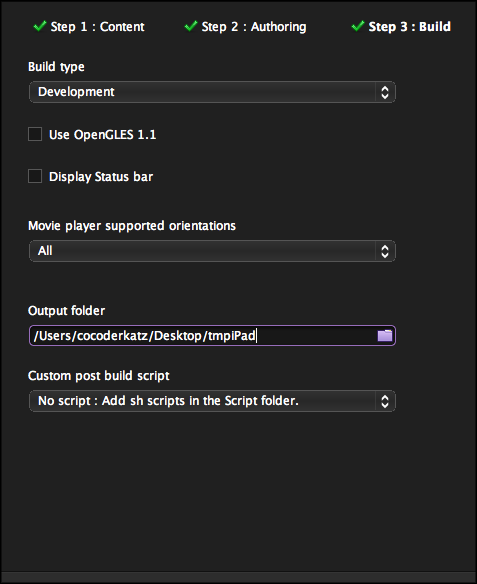
Task: Click stepper arrows on Build type dropdown
Action: pos(385,92)
